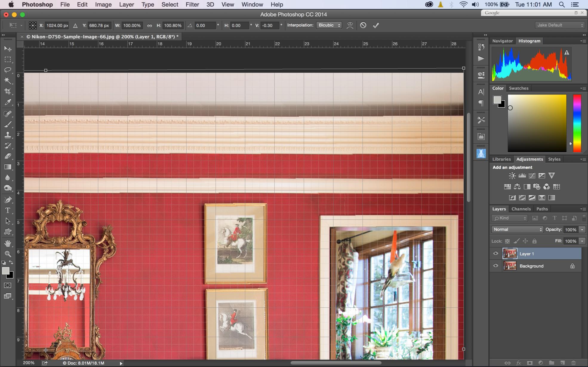Switch to warp mode icon
Viewport: 588px width, 367px height.
click(x=350, y=25)
